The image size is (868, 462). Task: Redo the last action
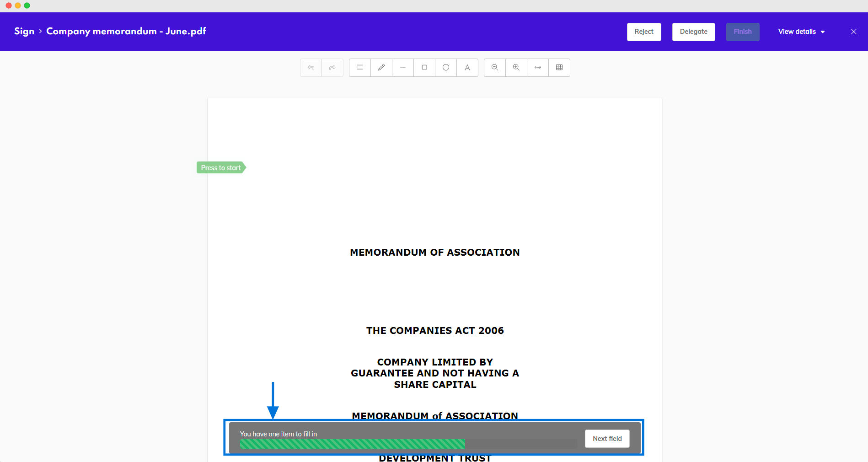coord(332,67)
